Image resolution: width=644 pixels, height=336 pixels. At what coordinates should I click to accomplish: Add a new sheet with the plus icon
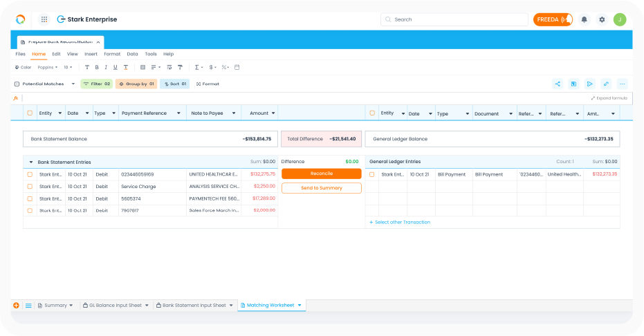click(x=17, y=305)
